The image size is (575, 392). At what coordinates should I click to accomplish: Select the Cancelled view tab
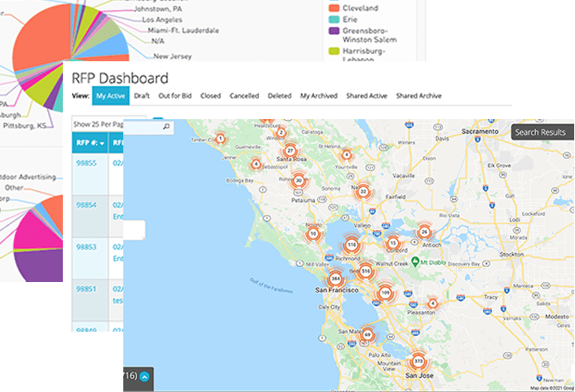click(x=244, y=96)
